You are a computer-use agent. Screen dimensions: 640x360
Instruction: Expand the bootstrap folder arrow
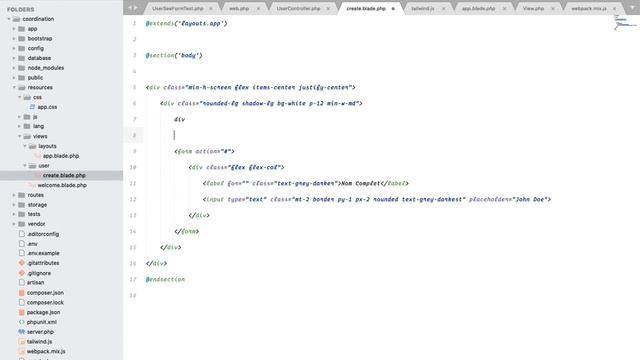point(14,38)
